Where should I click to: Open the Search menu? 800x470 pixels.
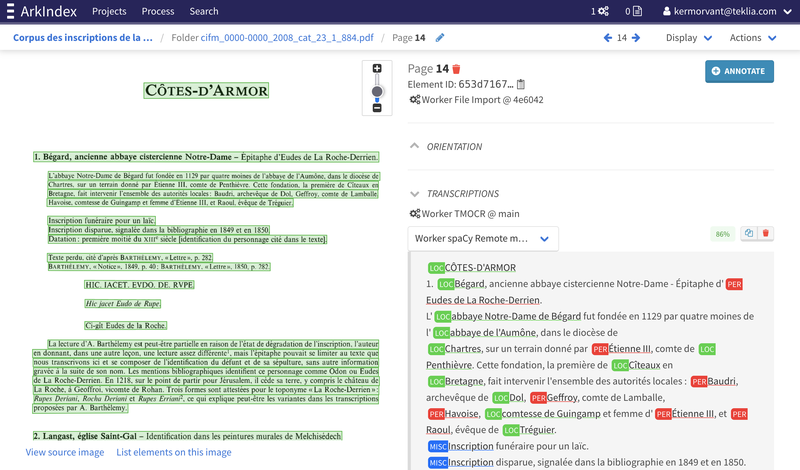pyautogui.click(x=204, y=11)
